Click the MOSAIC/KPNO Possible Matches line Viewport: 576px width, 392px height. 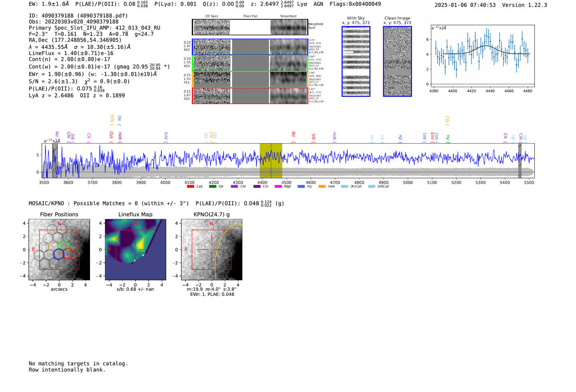[x=156, y=203]
